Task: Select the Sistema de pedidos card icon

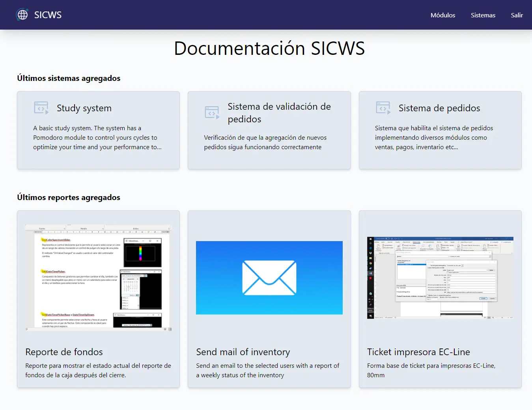Action: [383, 107]
